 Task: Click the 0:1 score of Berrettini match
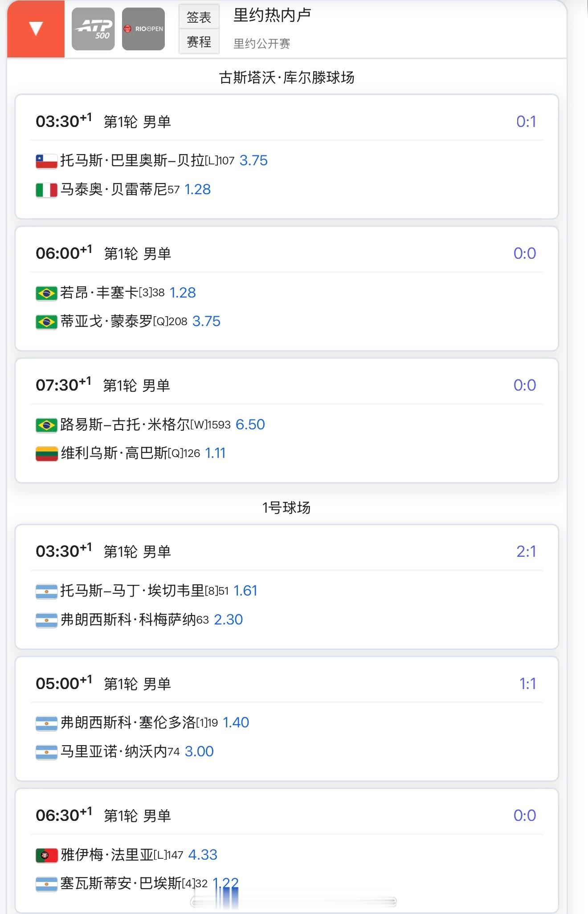(526, 122)
